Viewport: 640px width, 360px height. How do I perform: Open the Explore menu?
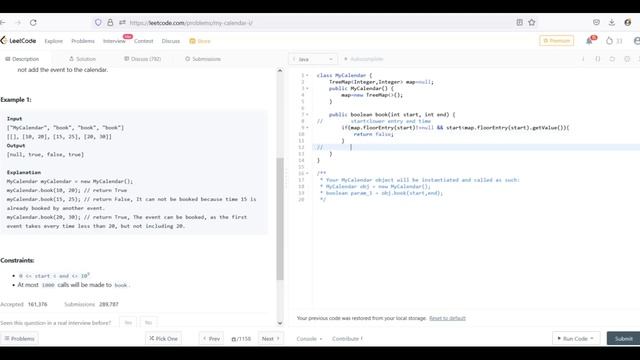click(x=53, y=41)
